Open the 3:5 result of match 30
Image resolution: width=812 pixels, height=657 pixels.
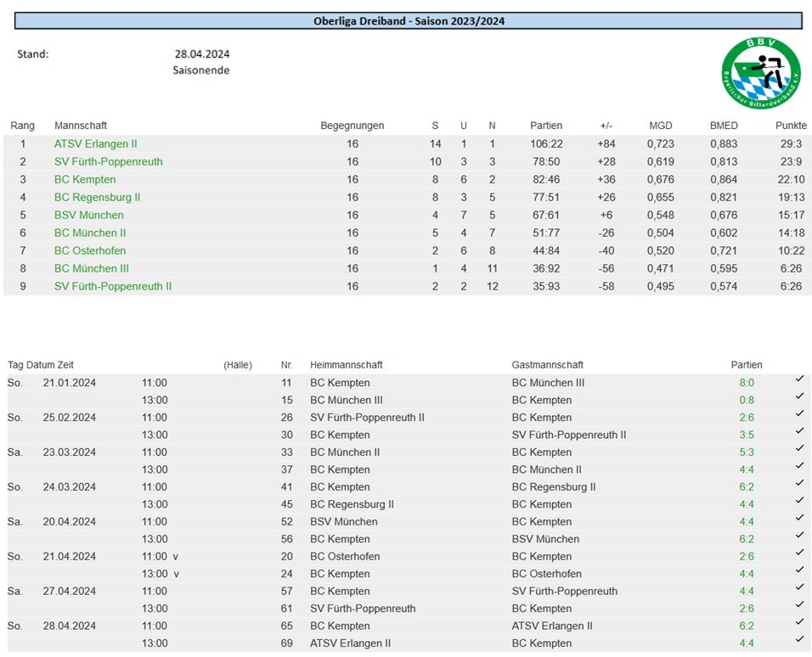[747, 435]
